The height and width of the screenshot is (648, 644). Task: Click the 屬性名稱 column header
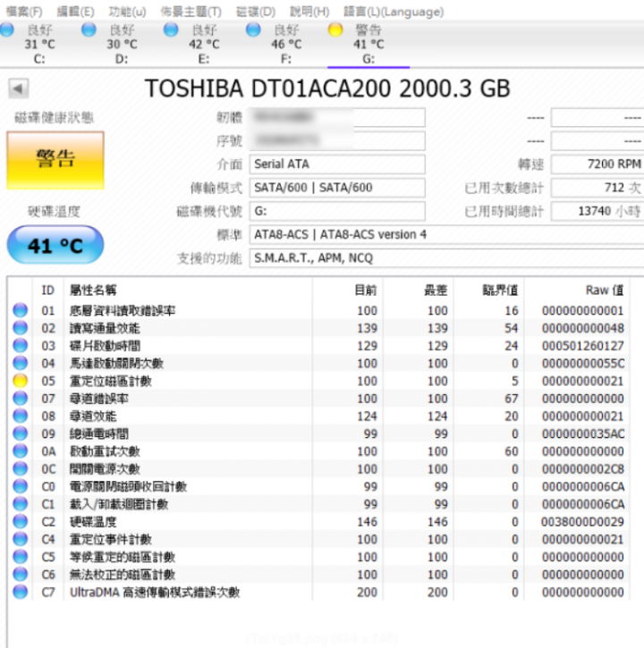point(188,290)
